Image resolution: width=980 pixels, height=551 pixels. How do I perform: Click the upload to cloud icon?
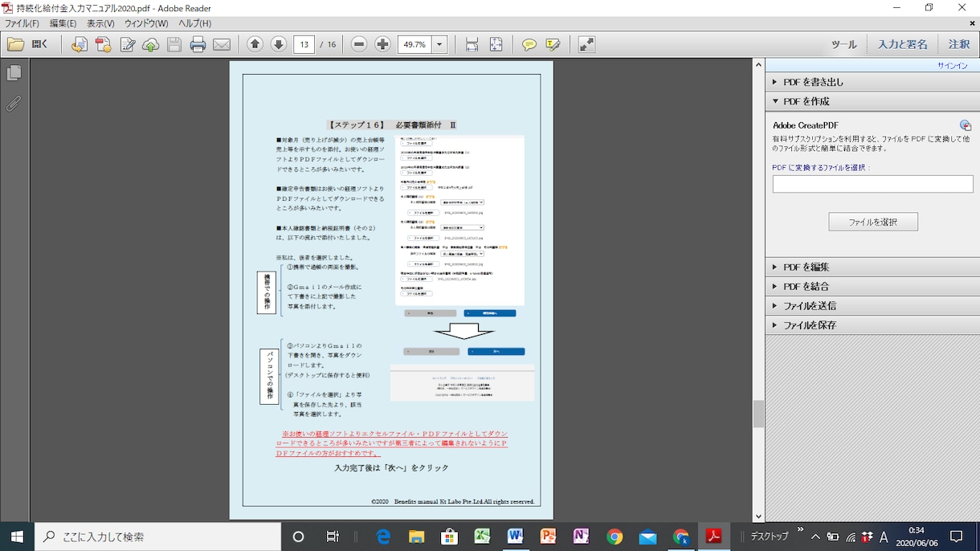click(150, 45)
